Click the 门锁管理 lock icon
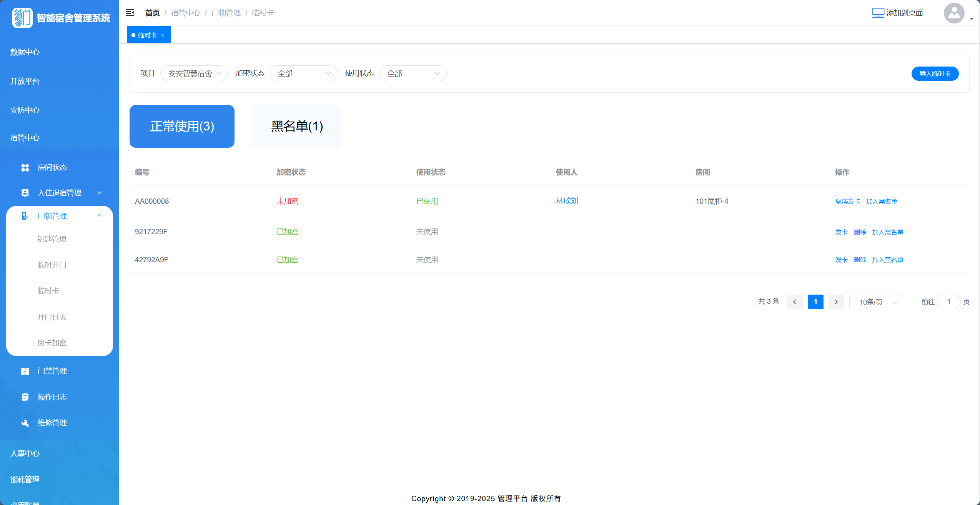This screenshot has width=980, height=505. click(25, 216)
